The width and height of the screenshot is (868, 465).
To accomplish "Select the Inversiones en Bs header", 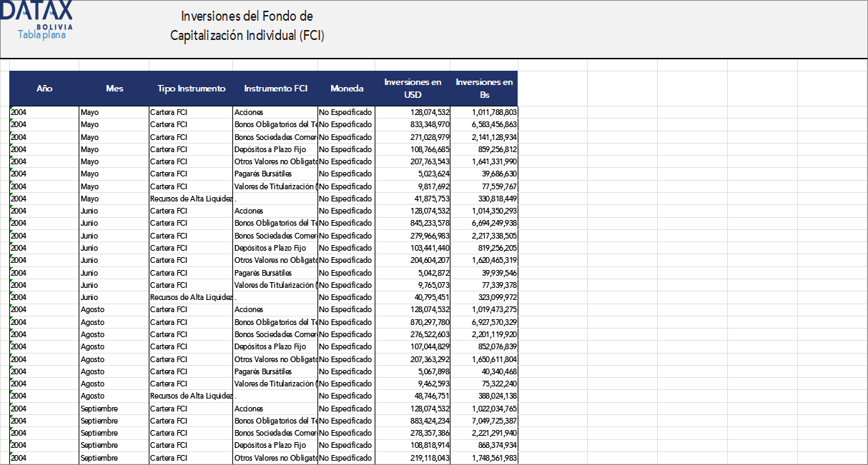I will pos(484,89).
